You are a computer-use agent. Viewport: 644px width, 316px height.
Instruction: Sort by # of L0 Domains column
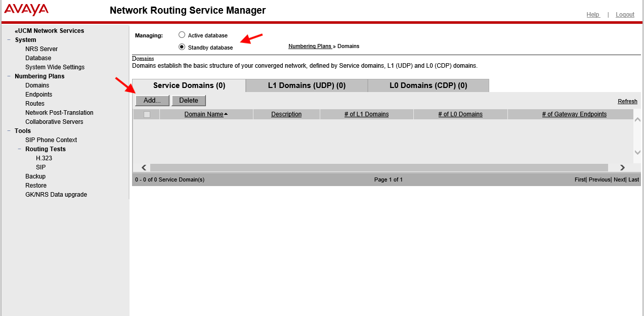pos(460,114)
